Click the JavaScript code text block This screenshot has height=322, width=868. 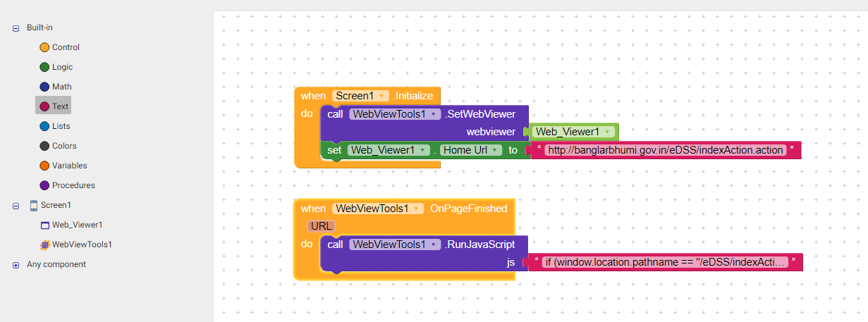click(666, 262)
